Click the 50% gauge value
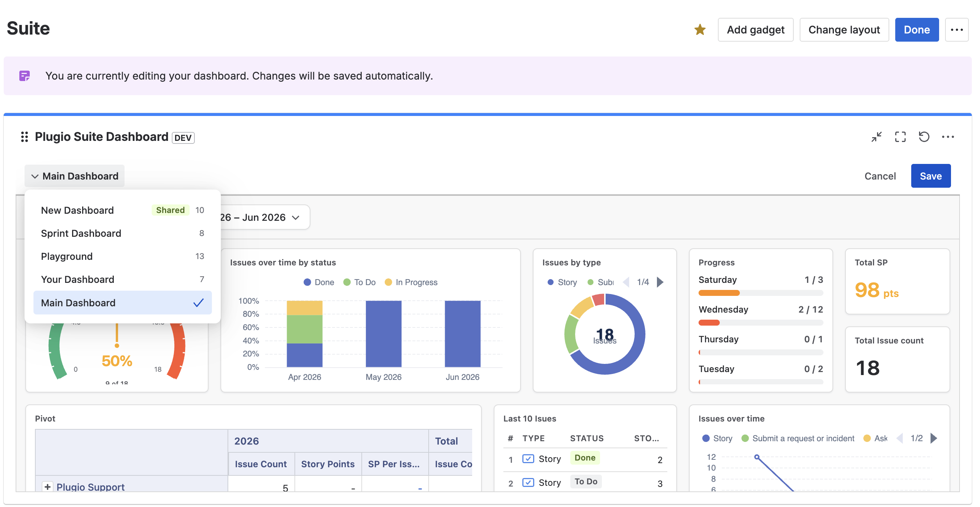The width and height of the screenshot is (980, 507). [117, 361]
